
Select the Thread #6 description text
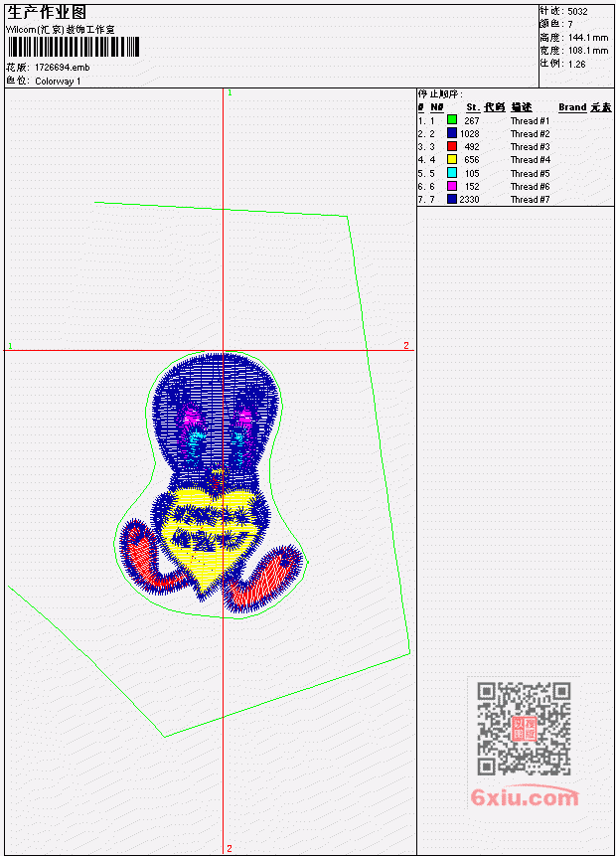tap(530, 187)
